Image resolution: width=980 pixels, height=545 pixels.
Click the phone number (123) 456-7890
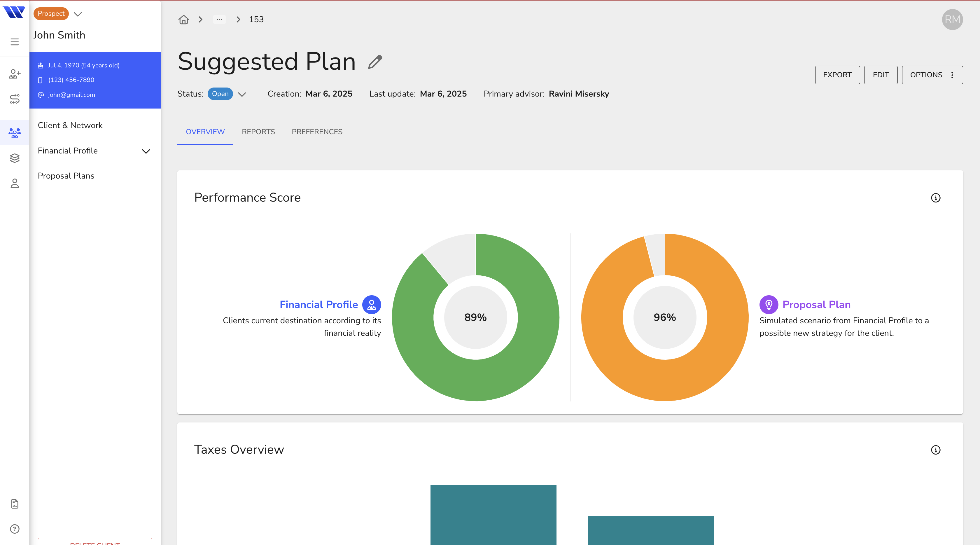coord(71,80)
